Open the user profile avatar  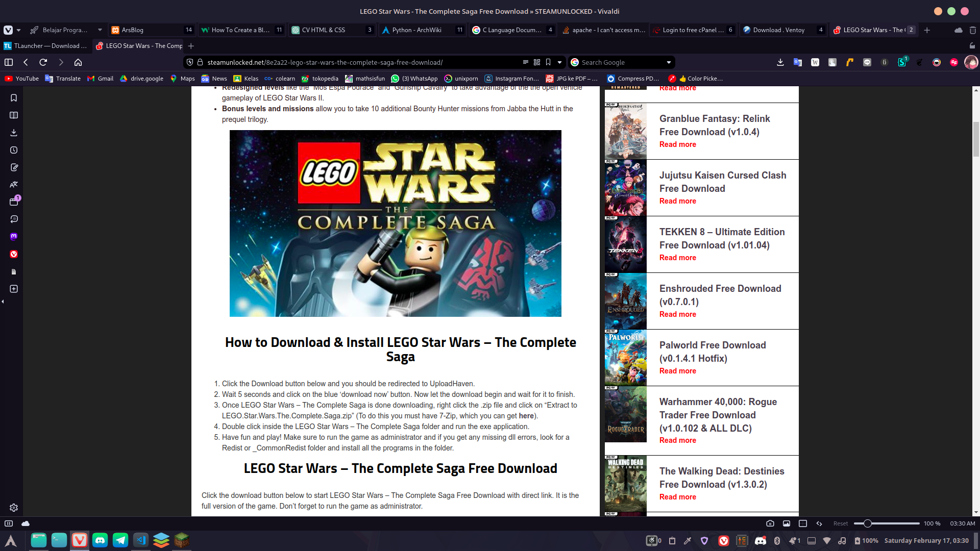[x=971, y=62]
